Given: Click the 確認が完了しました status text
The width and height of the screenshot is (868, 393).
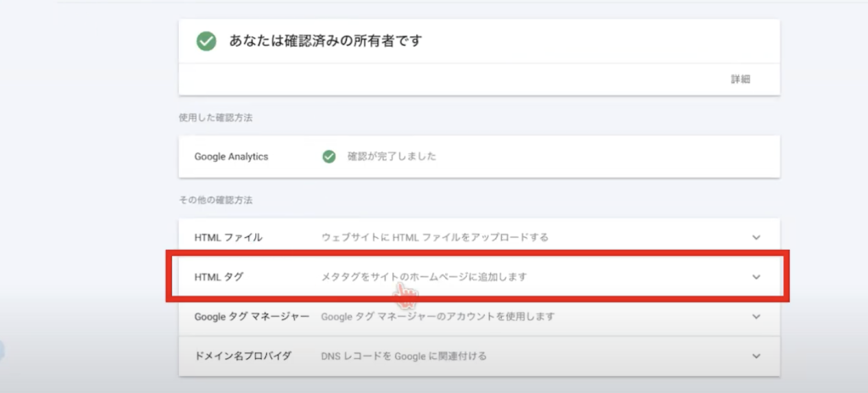Looking at the screenshot, I should pos(392,157).
